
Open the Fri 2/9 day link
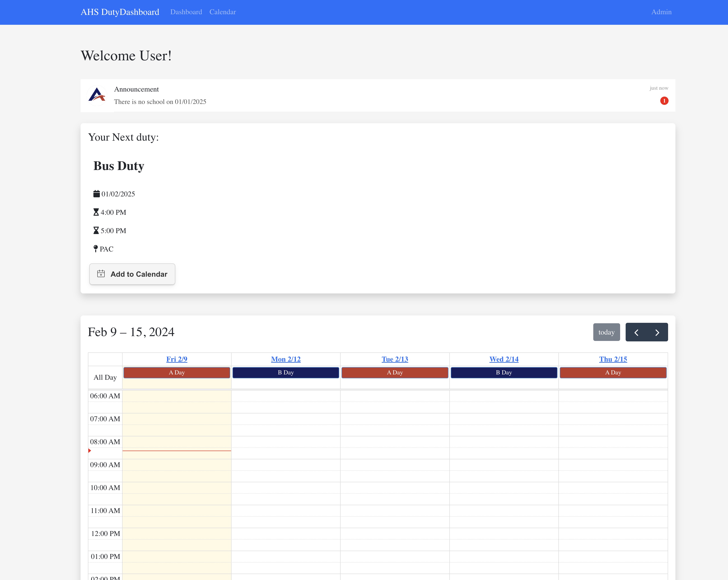[x=176, y=359]
